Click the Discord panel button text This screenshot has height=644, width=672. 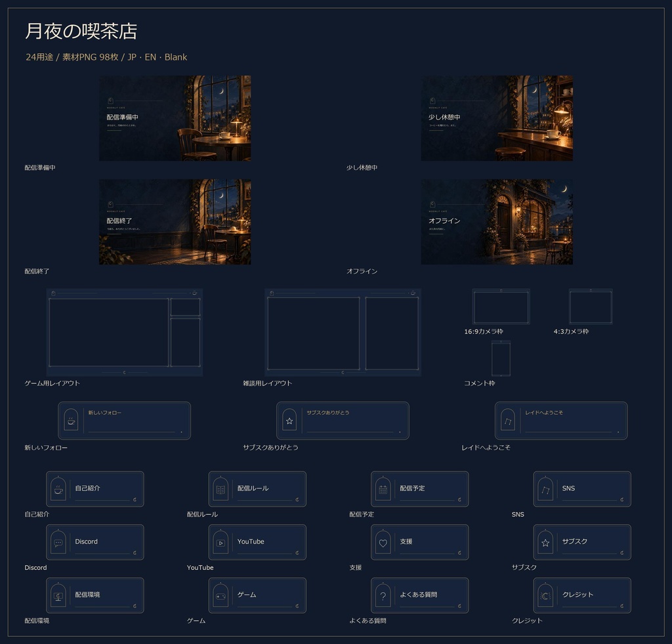coord(86,542)
